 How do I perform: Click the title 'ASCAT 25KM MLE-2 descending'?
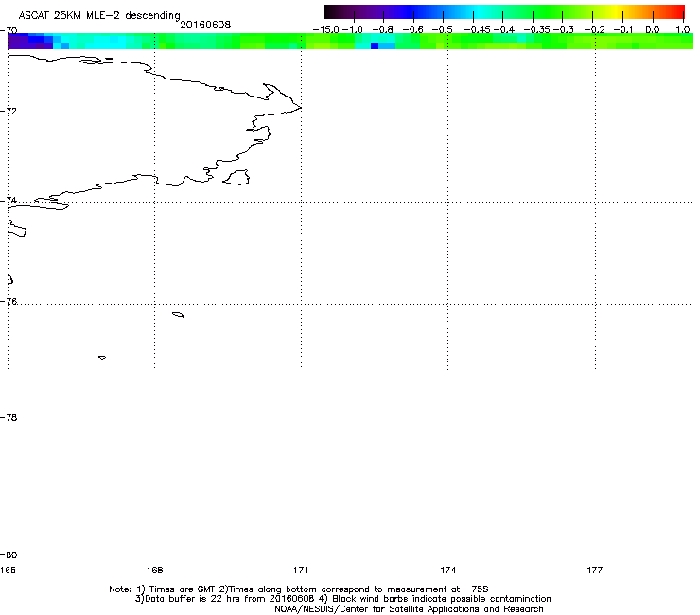(x=99, y=15)
